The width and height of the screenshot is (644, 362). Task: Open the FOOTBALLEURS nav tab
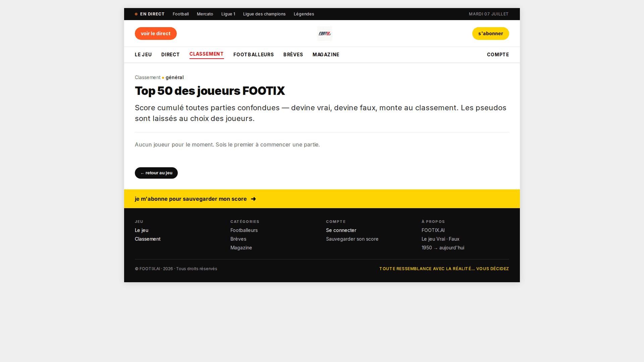coord(254,55)
